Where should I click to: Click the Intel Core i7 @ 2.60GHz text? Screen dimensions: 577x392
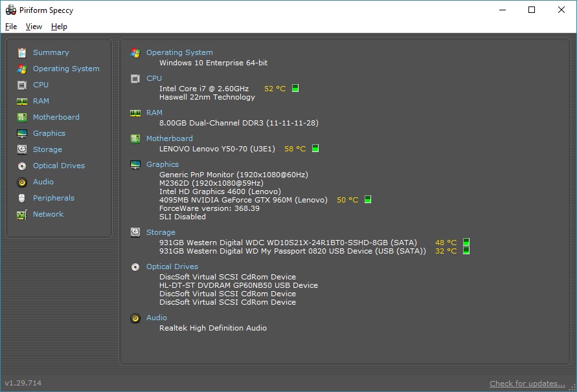(204, 89)
